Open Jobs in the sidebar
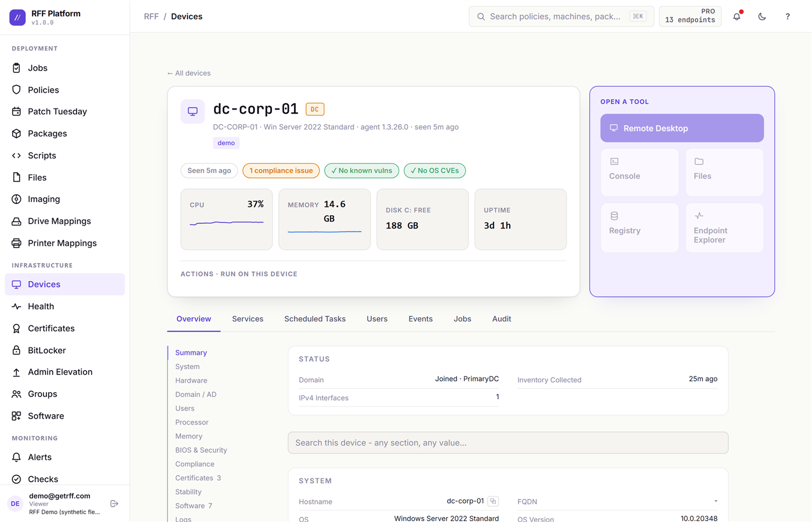 (65, 68)
